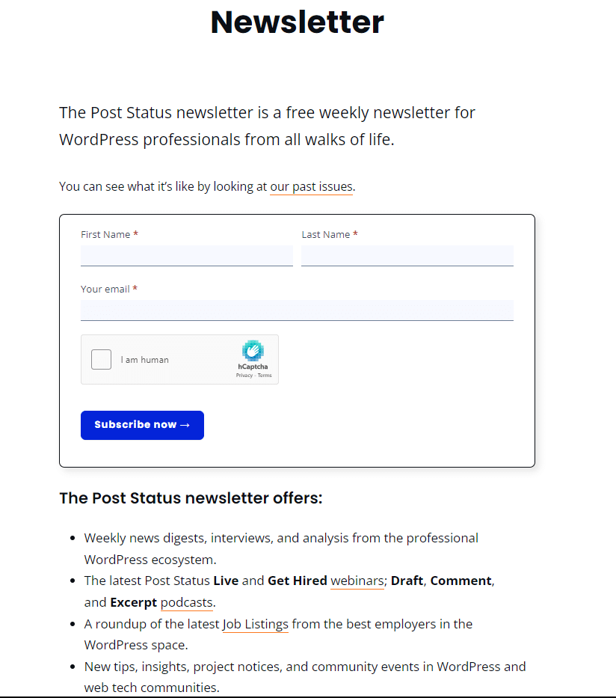
Task: Click the arrow icon on Subscribe now
Action: click(x=183, y=425)
